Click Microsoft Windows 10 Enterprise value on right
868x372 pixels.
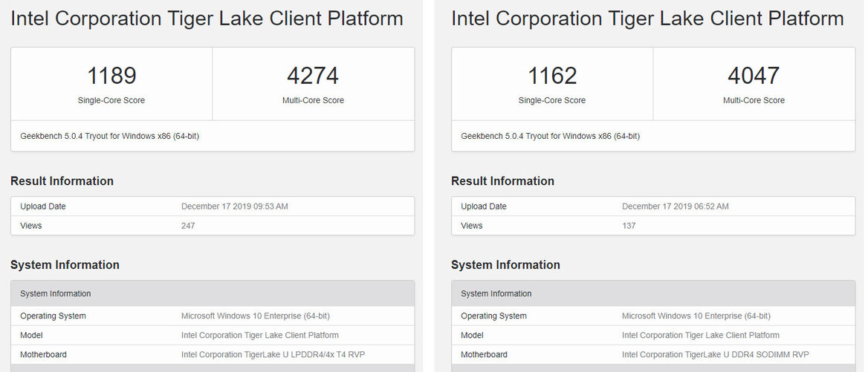pyautogui.click(x=696, y=316)
